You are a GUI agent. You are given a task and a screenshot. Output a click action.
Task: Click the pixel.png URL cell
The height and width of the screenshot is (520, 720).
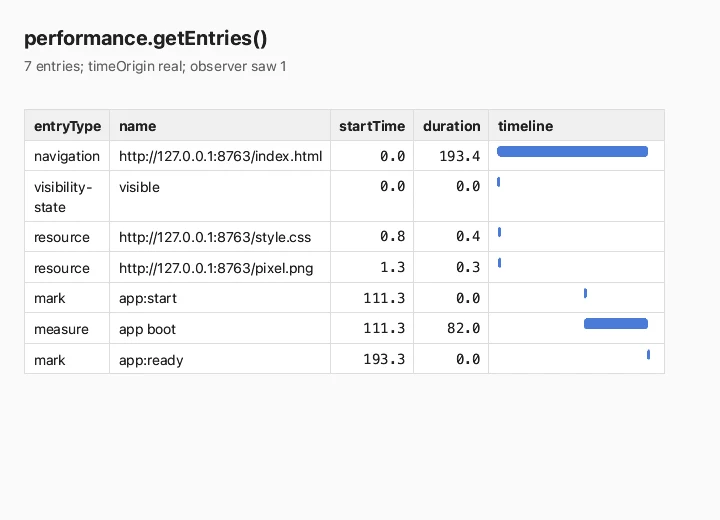(220, 267)
